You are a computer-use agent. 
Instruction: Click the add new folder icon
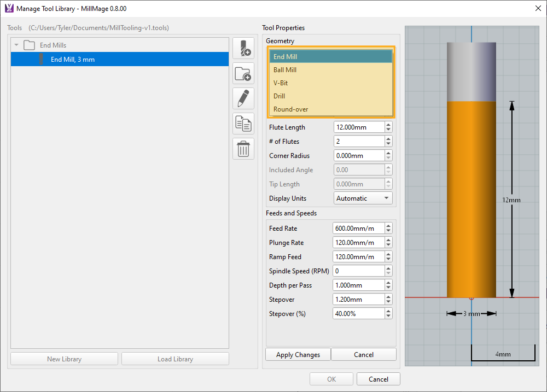coord(243,73)
